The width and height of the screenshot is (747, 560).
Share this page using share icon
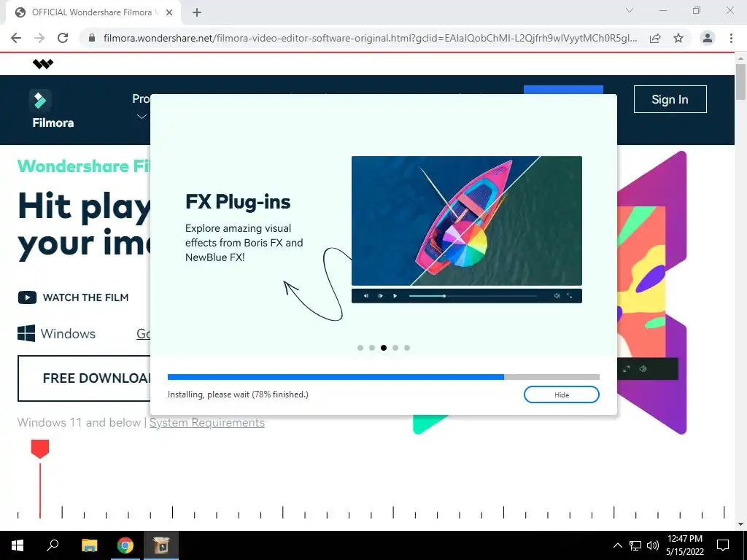(x=655, y=38)
